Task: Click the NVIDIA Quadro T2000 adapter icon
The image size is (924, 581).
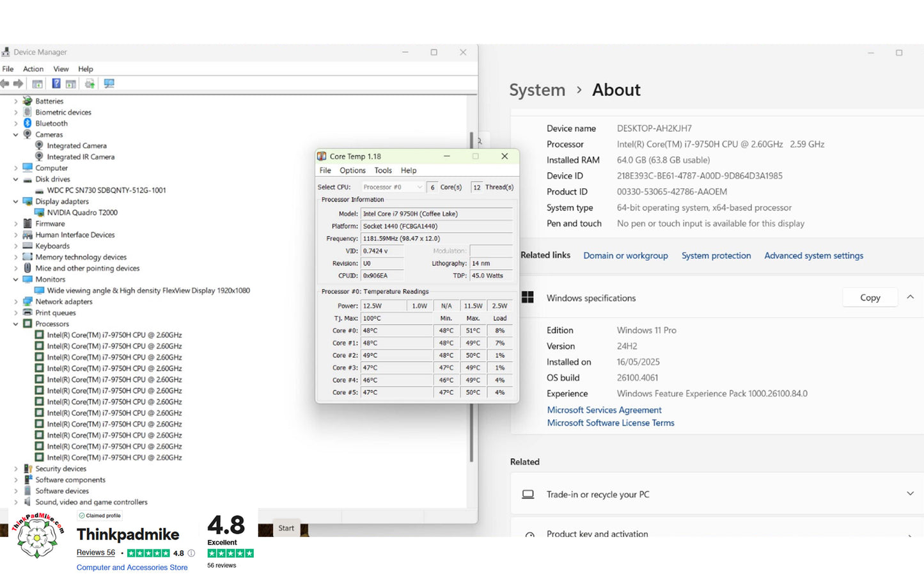Action: click(x=39, y=212)
